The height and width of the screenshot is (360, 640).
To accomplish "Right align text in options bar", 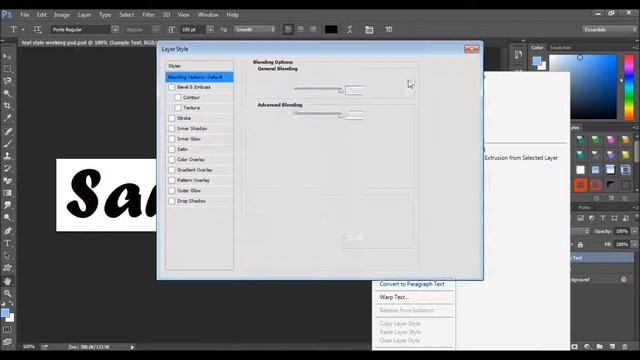I will tap(313, 29).
